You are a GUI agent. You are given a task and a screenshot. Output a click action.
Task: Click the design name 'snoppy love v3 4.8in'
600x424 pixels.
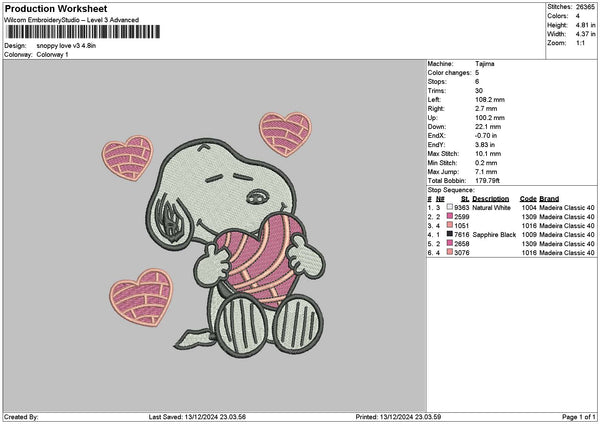[66, 46]
